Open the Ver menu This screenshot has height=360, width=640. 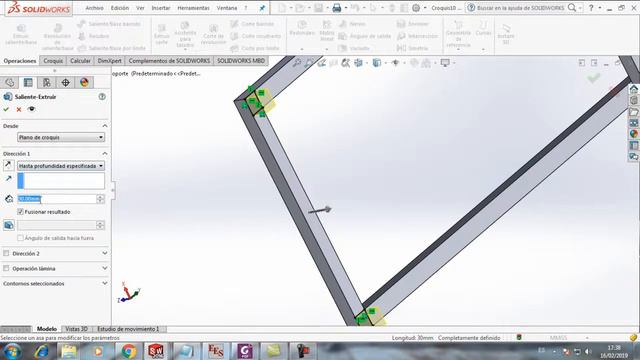140,8
